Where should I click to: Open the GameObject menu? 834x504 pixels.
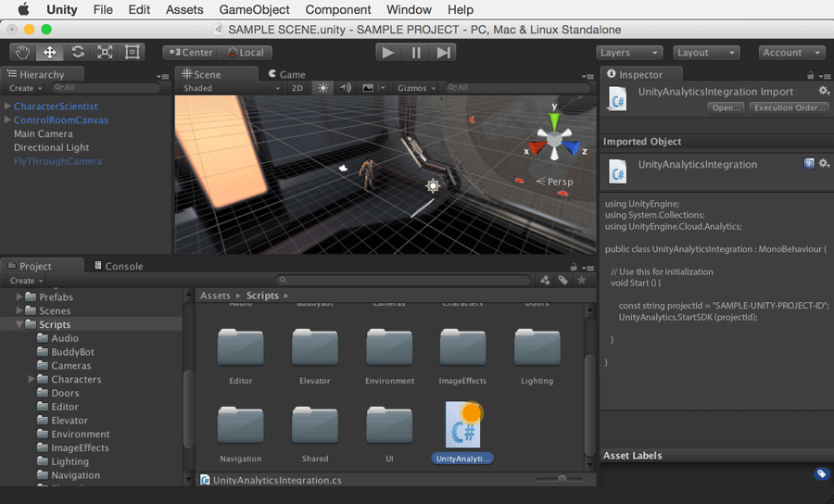[x=254, y=9]
